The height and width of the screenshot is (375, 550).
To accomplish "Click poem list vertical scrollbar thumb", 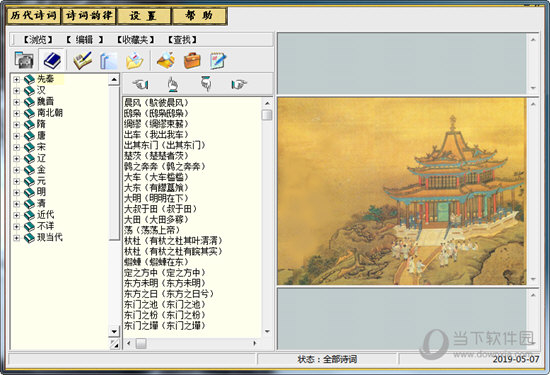I will click(x=267, y=115).
